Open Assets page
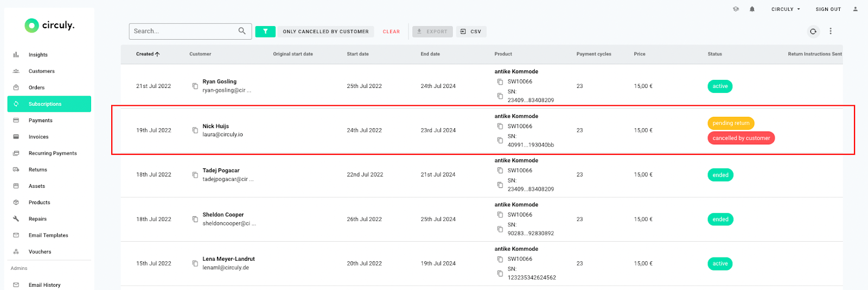Screen dimensions: 868x290 [49, 186]
